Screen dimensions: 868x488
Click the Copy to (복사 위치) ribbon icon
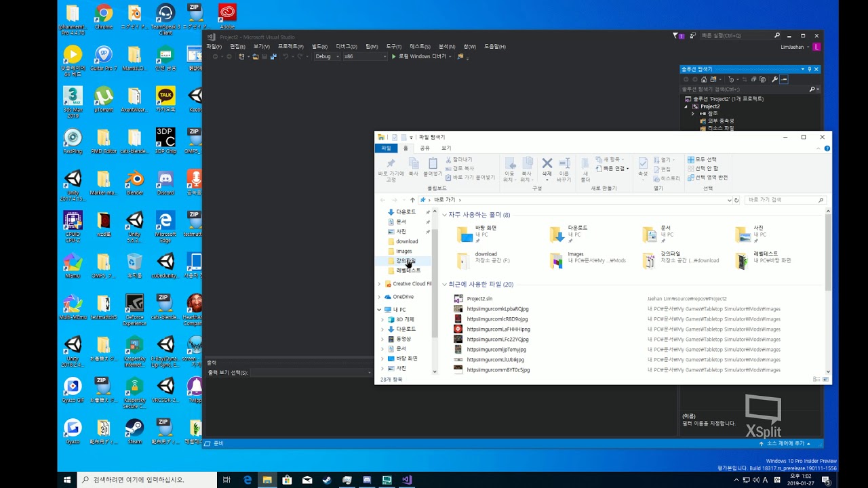528,163
